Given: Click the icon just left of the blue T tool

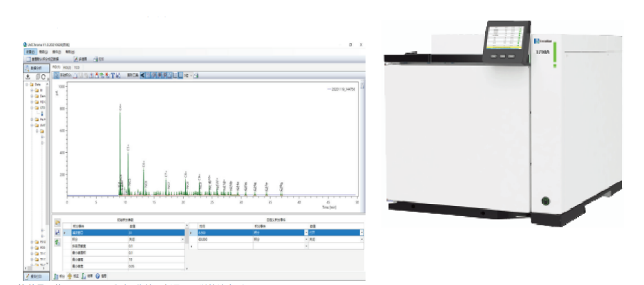Looking at the screenshot, I should tap(108, 75).
